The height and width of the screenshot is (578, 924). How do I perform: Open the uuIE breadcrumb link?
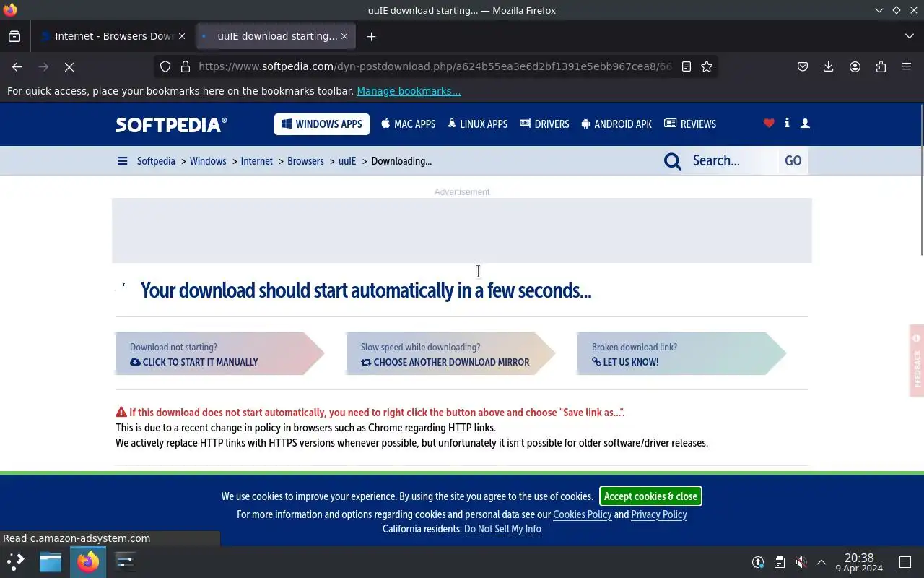coord(347,161)
